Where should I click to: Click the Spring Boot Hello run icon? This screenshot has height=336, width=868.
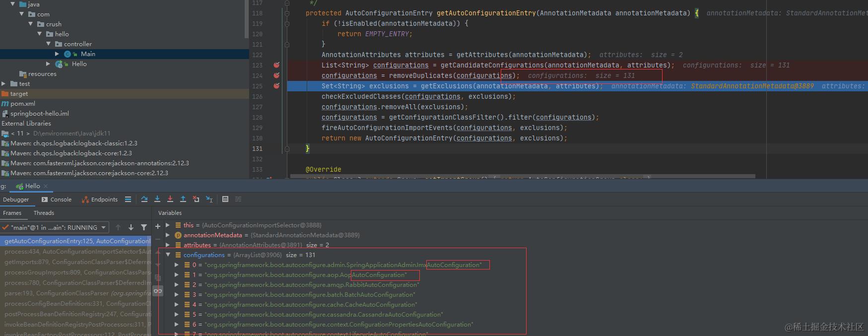point(20,186)
